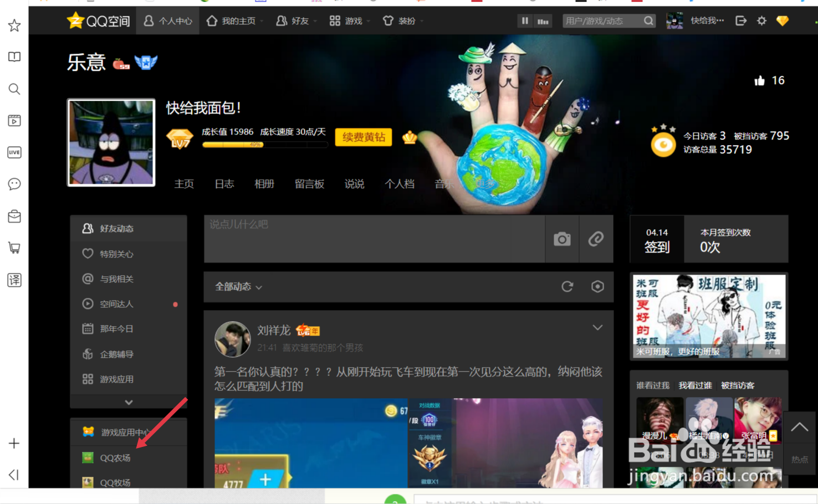This screenshot has height=504, width=818.
Task: Click the sidebar plus add icon
Action: pyautogui.click(x=14, y=443)
